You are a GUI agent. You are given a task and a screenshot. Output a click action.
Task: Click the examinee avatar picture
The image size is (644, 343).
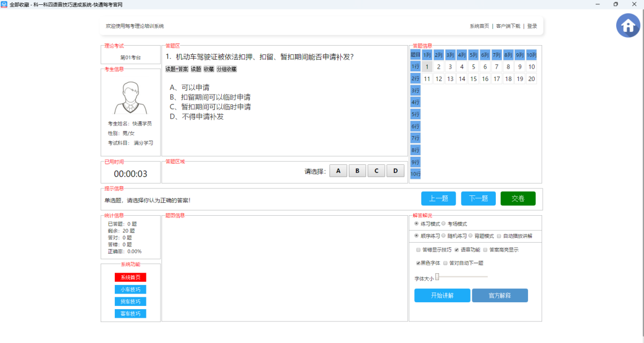coord(130,98)
